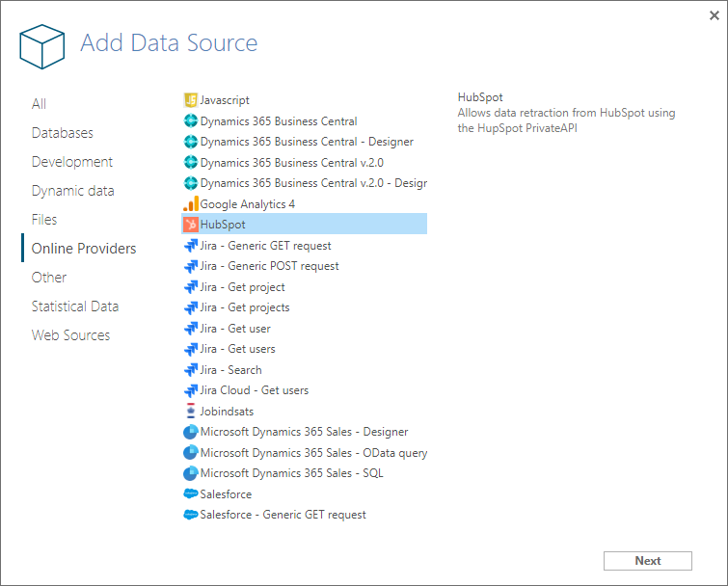Select the plain Dynamics 365 Business Central entry
This screenshot has width=728, height=586.
[304, 121]
